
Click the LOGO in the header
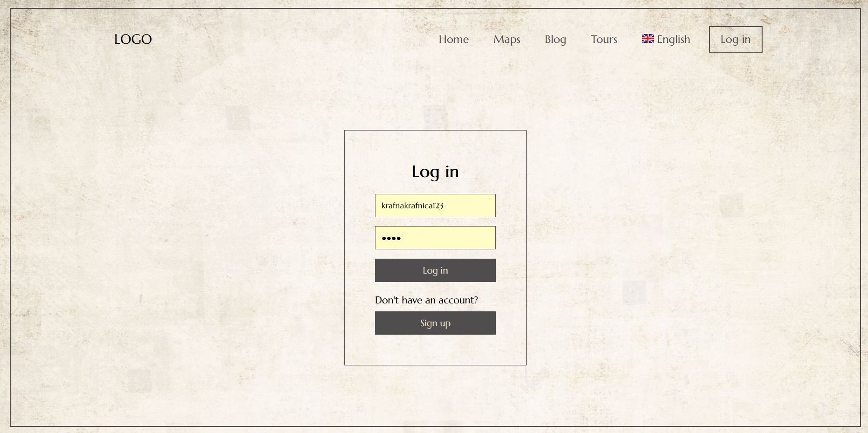click(133, 39)
